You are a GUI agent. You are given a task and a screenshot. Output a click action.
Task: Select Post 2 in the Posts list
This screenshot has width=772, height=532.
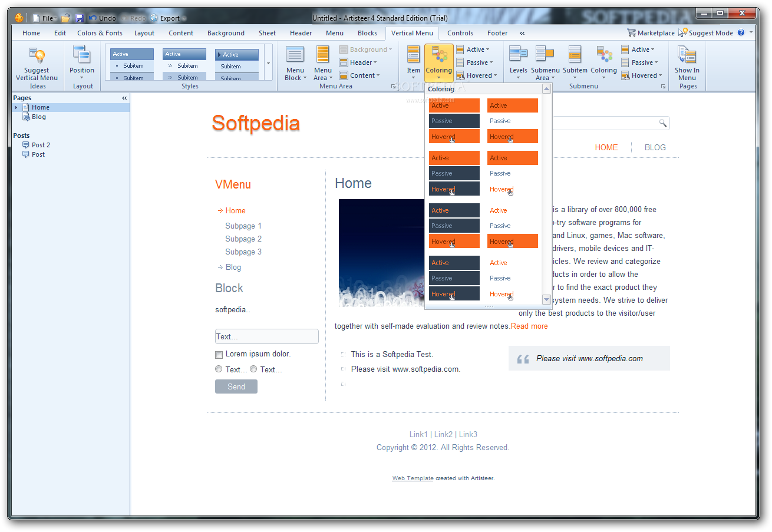coord(41,145)
